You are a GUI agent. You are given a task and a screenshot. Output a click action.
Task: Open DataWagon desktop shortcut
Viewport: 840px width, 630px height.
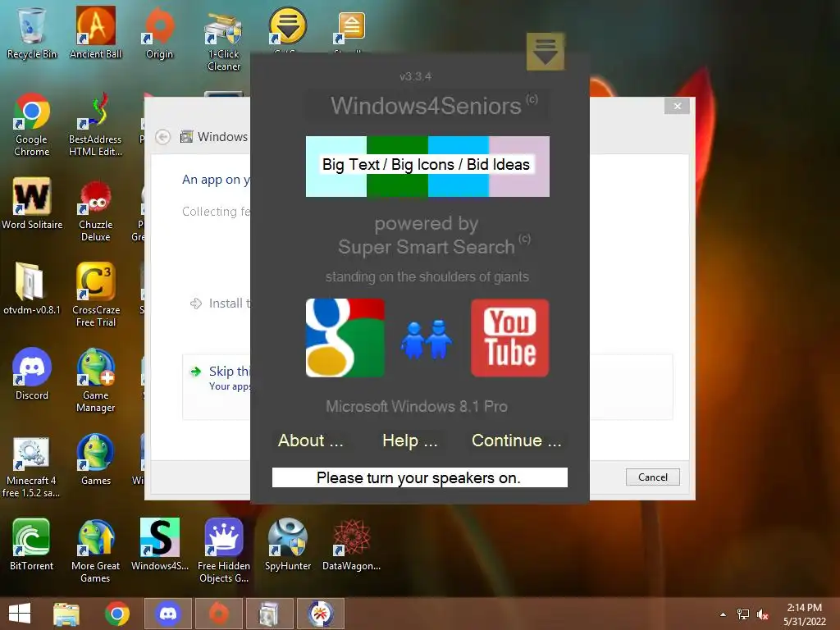351,545
